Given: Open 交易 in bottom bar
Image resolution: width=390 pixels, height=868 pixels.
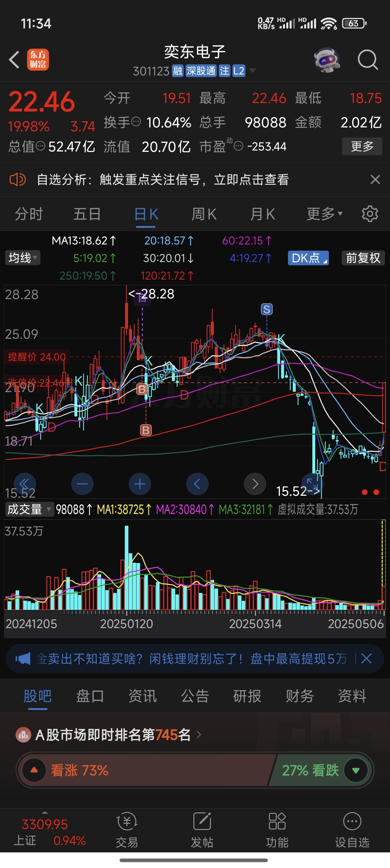Looking at the screenshot, I should [x=127, y=830].
